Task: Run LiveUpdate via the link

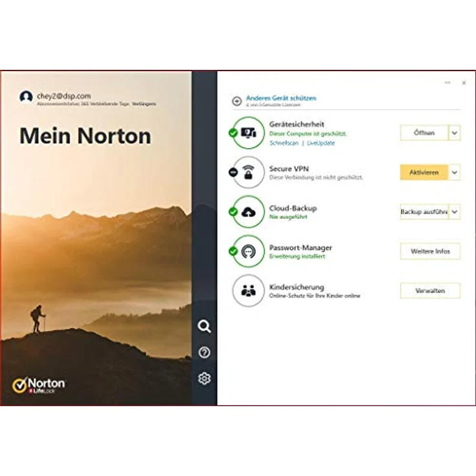Action: click(321, 143)
